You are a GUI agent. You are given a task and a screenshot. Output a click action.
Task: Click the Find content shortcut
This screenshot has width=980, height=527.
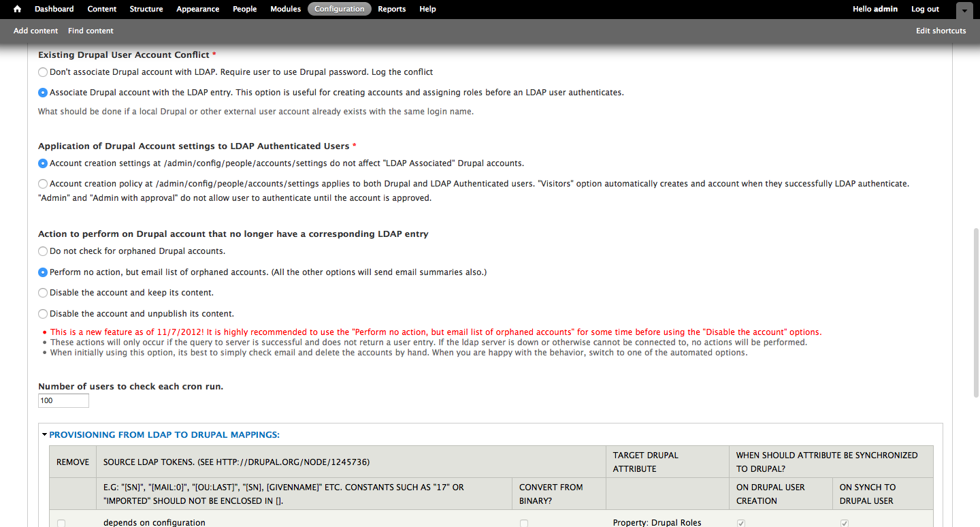pos(91,31)
